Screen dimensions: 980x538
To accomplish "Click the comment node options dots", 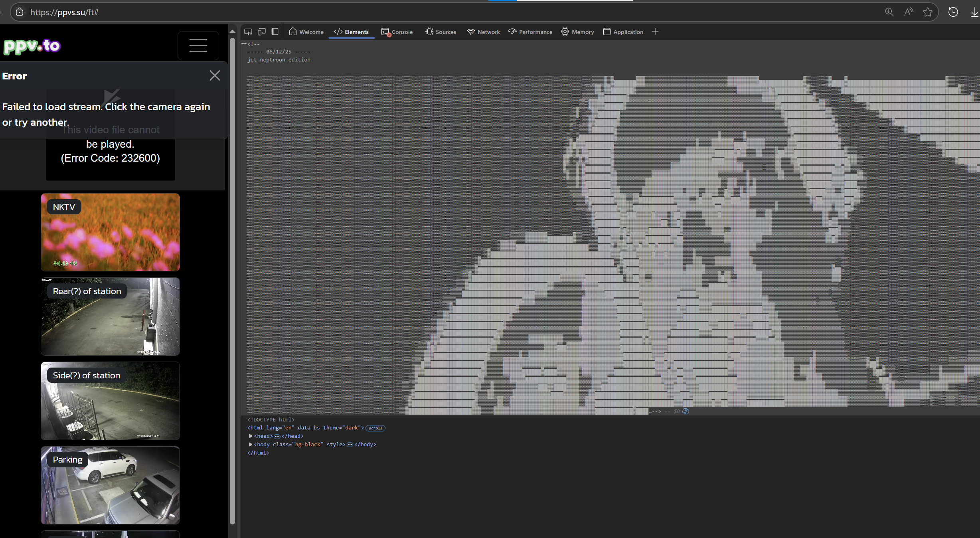I will pyautogui.click(x=243, y=44).
